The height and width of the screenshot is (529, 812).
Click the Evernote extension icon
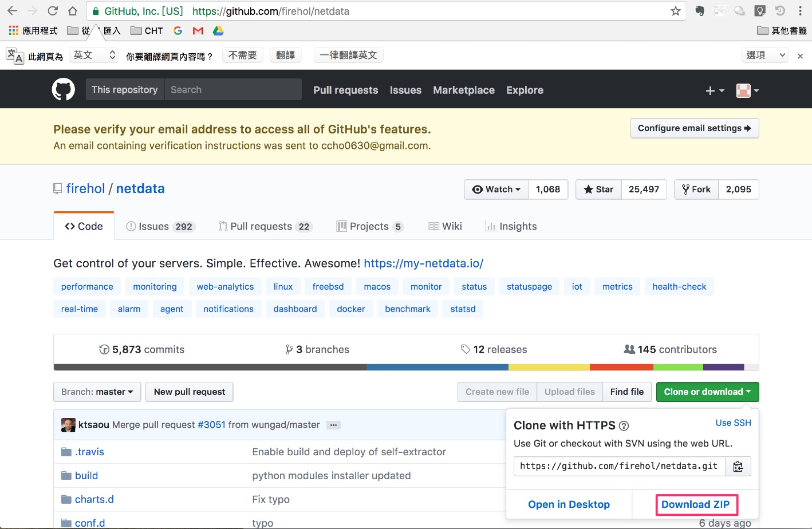(699, 11)
